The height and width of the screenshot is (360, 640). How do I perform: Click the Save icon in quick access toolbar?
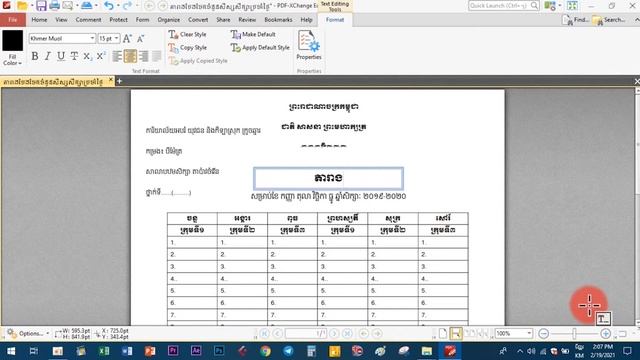(41, 6)
